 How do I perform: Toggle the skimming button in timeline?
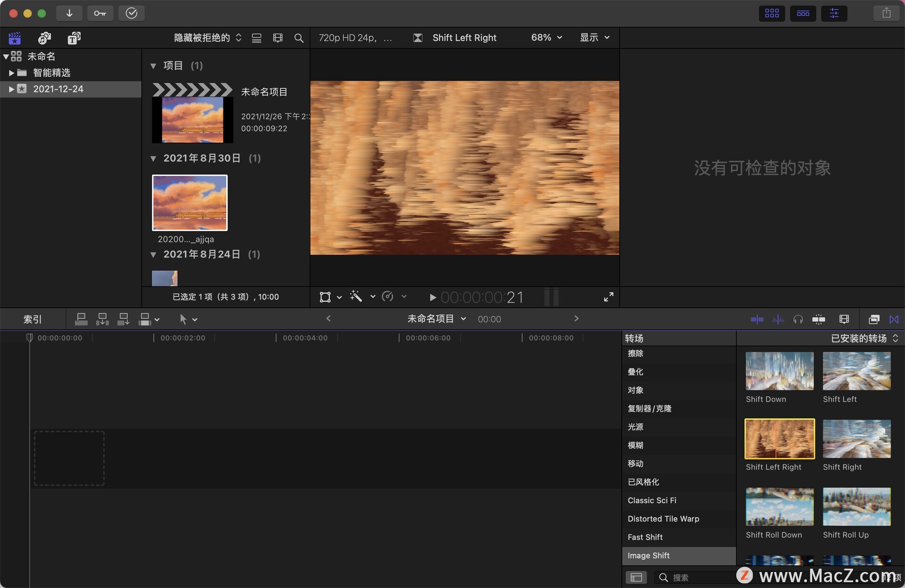click(757, 319)
